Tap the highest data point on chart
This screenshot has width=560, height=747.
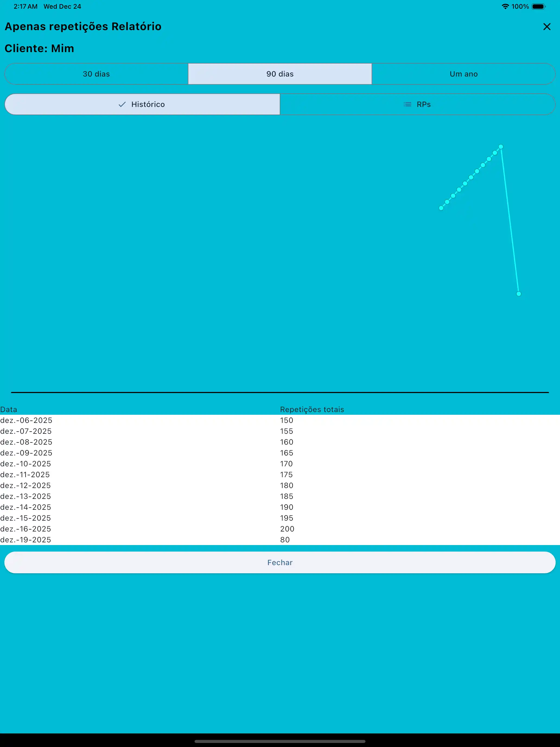coord(501,147)
